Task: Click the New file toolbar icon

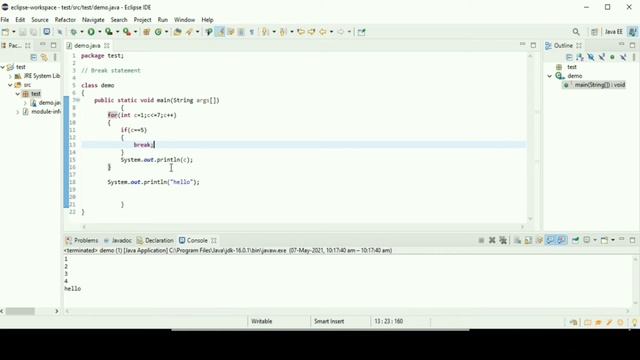Action: coord(5,32)
